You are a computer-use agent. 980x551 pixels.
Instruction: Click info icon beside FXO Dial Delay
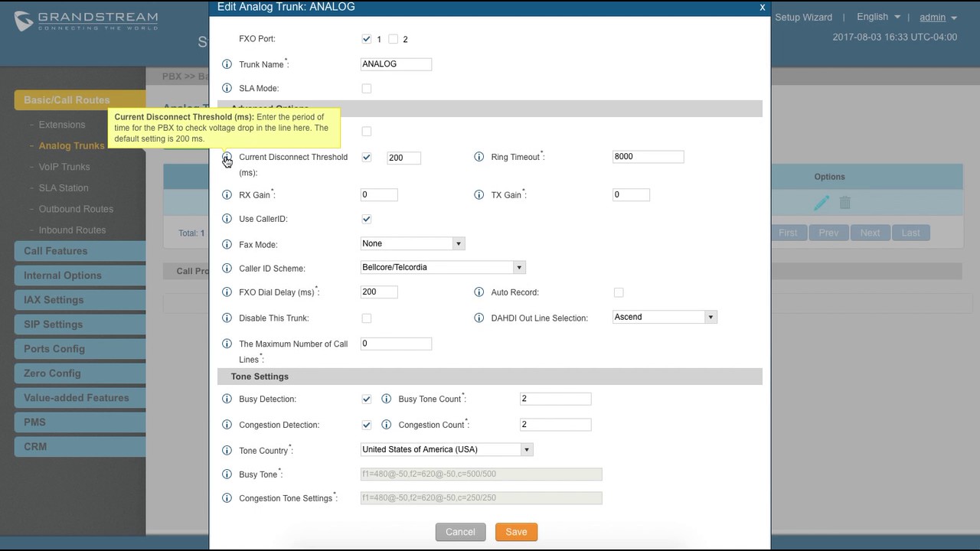point(227,292)
